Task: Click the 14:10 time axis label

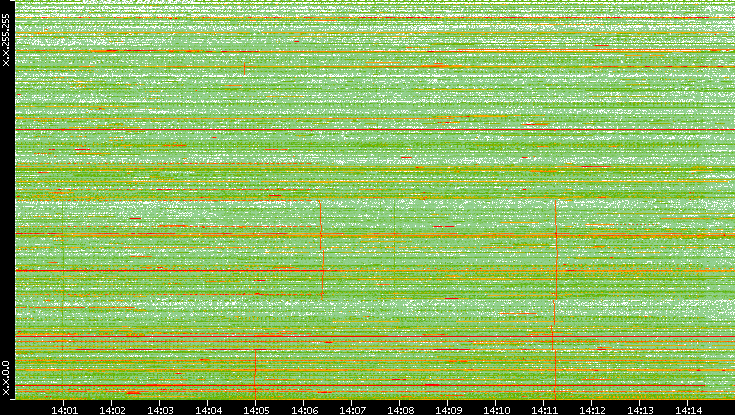Action: 496,410
